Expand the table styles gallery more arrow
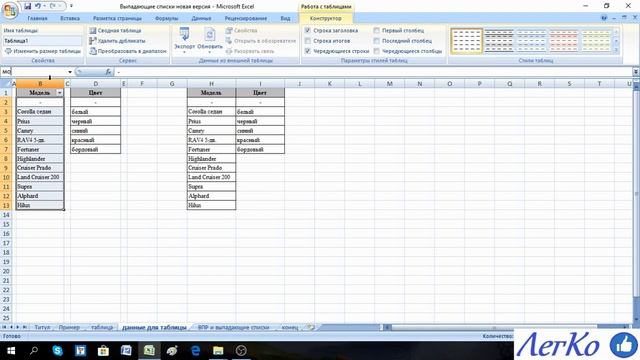The image size is (640, 360). [x=616, y=50]
